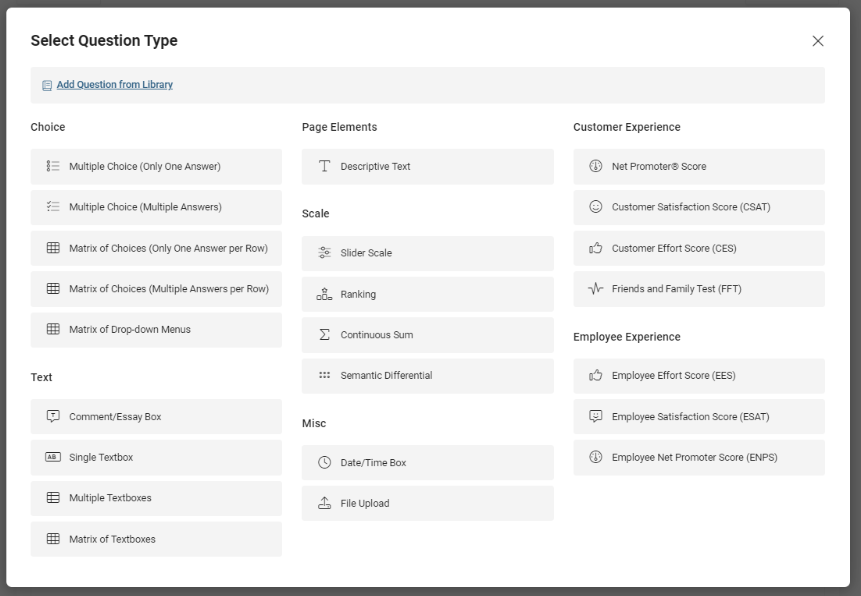
Task: Select the Customer Satisfaction Score smiley icon
Action: (596, 207)
